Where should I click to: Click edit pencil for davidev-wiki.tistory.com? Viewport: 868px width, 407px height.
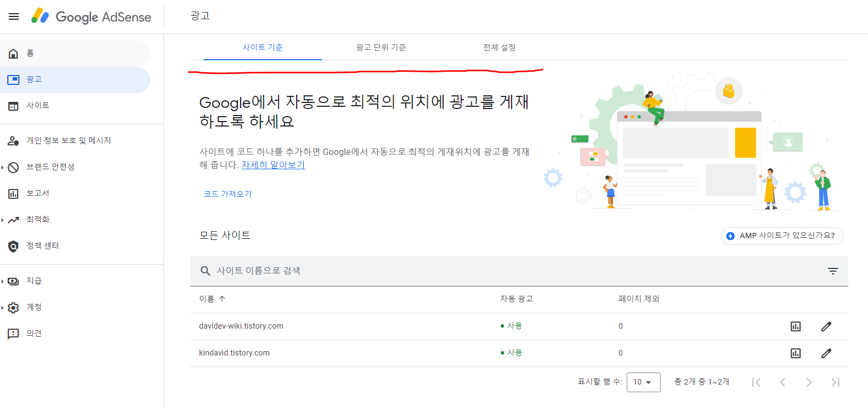pos(826,326)
